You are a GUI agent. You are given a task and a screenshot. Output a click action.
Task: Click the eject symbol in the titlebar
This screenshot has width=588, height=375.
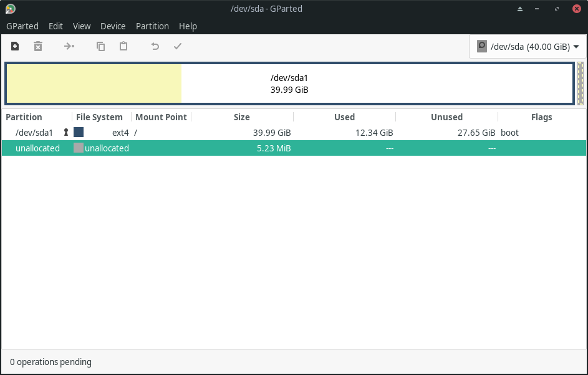(x=521, y=8)
